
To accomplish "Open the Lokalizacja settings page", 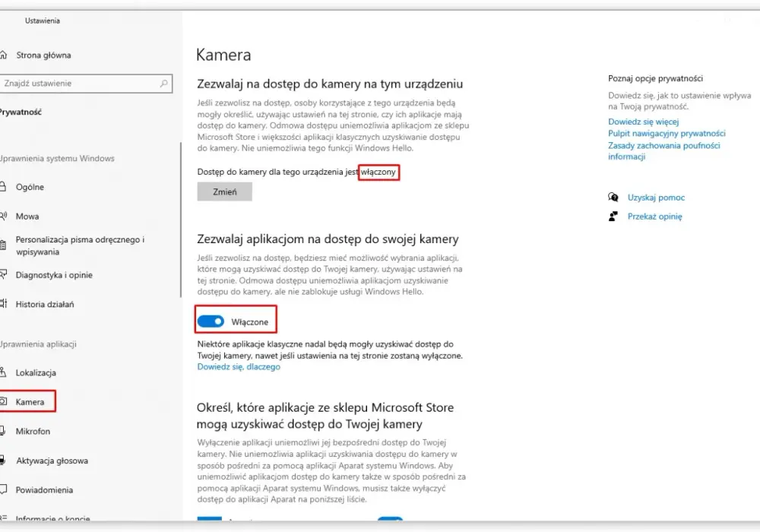I will [36, 372].
